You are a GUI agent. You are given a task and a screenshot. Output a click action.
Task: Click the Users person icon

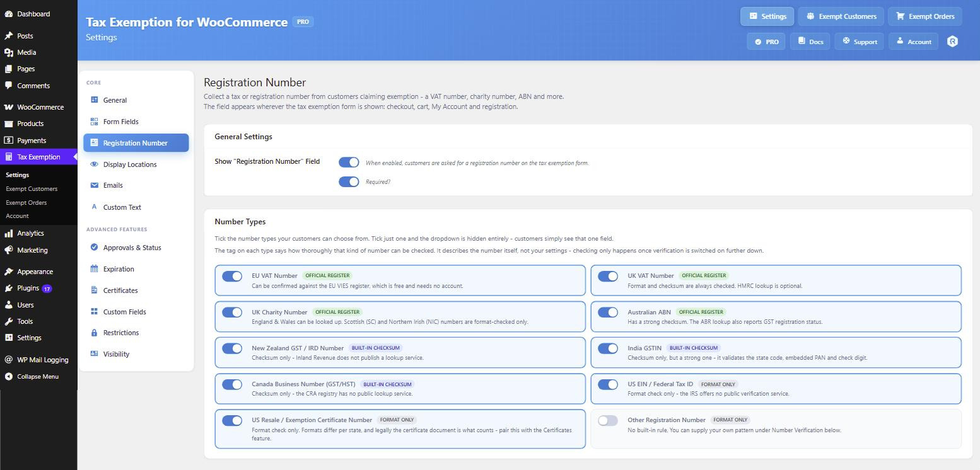[x=8, y=305]
